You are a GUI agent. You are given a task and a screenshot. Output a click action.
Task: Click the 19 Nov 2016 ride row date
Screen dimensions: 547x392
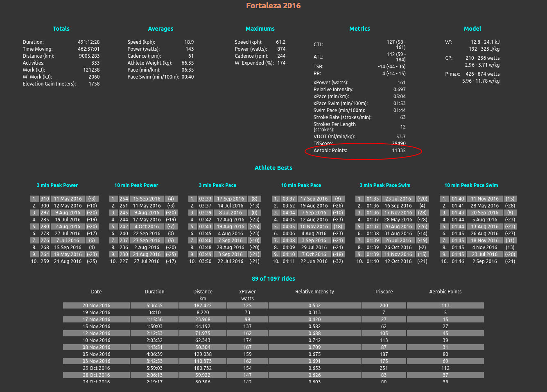(x=96, y=313)
